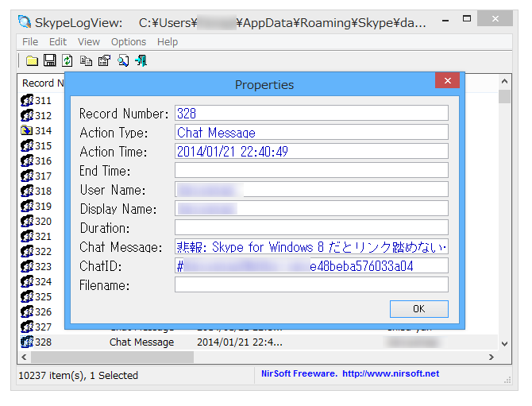
Task: Open the Help menu
Action: point(168,42)
